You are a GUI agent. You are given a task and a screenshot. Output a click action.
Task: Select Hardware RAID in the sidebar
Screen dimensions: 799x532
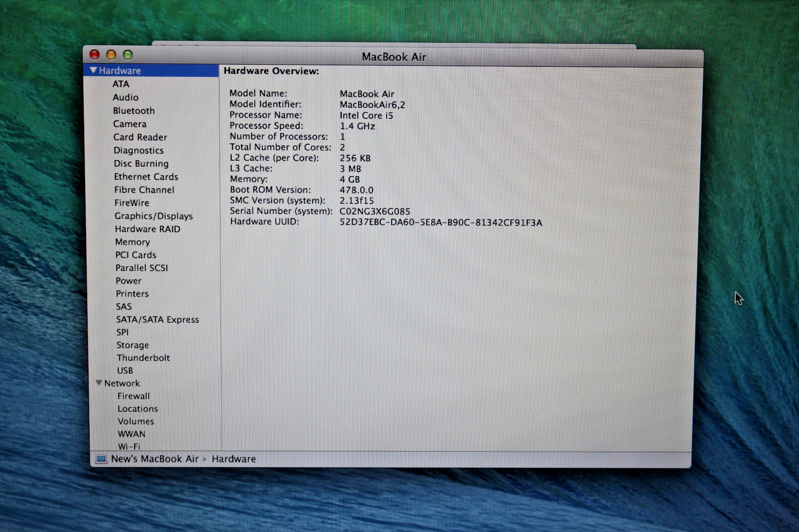point(147,229)
